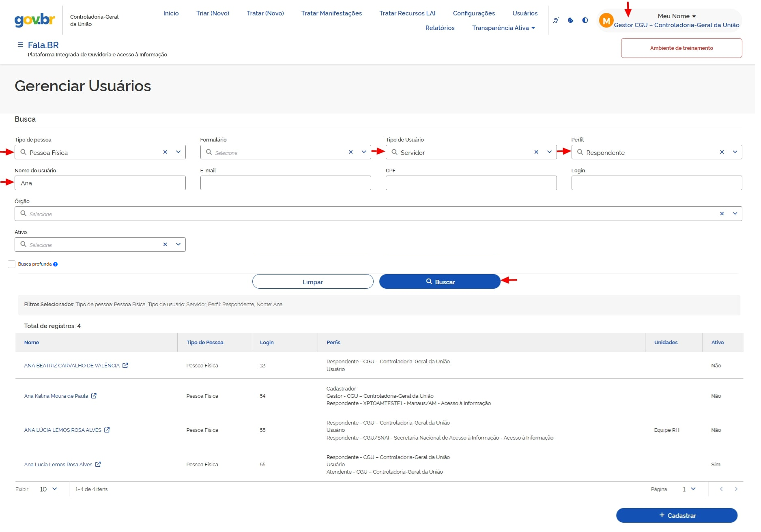761x532 pixels.
Task: Open external link icon for ANA BEATRIZ CARVALHO DE VALÊNCIA
Action: (125, 366)
